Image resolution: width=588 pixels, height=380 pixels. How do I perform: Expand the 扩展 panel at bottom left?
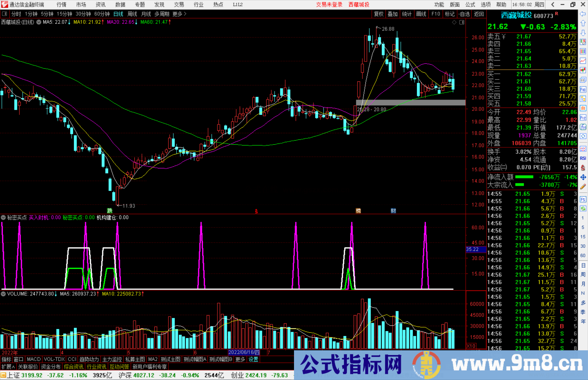[x=8, y=367]
